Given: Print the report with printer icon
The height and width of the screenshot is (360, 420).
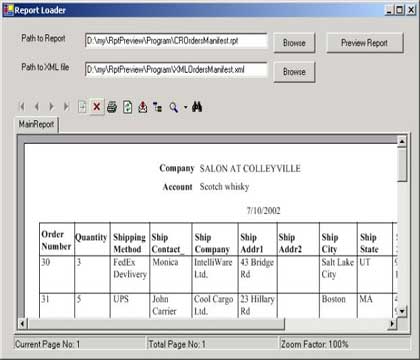Looking at the screenshot, I should point(112,107).
